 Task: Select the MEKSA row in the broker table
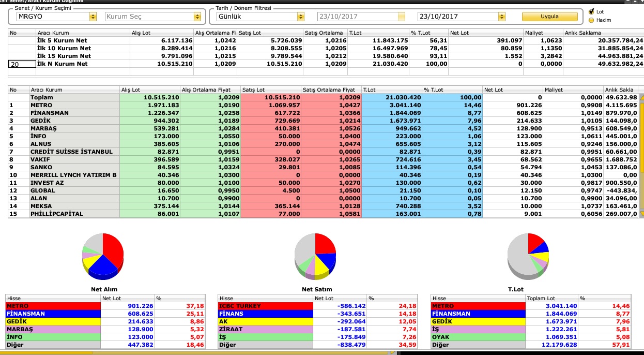click(x=323, y=206)
